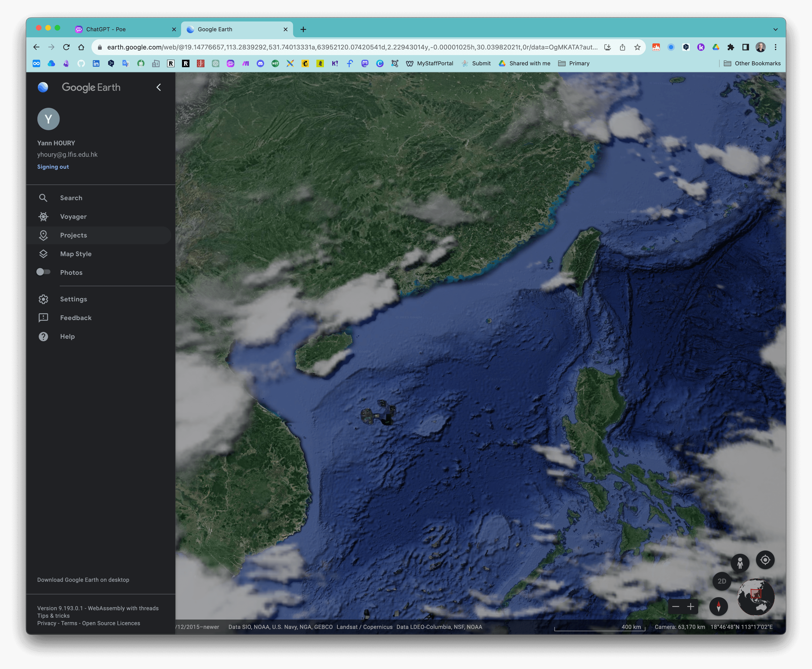Close the ChatGPT - Poe tab
Viewport: 812px width, 669px height.
[x=174, y=29]
